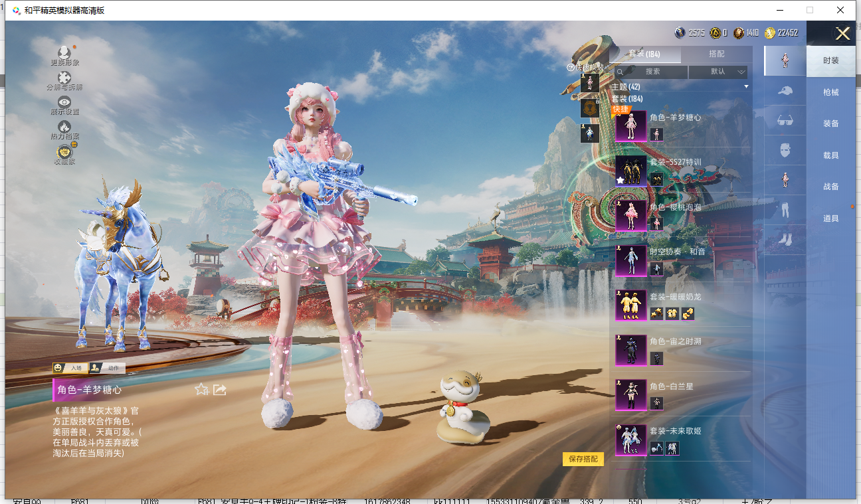Select the 角色-羊梦糖心 outfit thumbnail in list
Screen dimensions: 861x504
point(630,126)
